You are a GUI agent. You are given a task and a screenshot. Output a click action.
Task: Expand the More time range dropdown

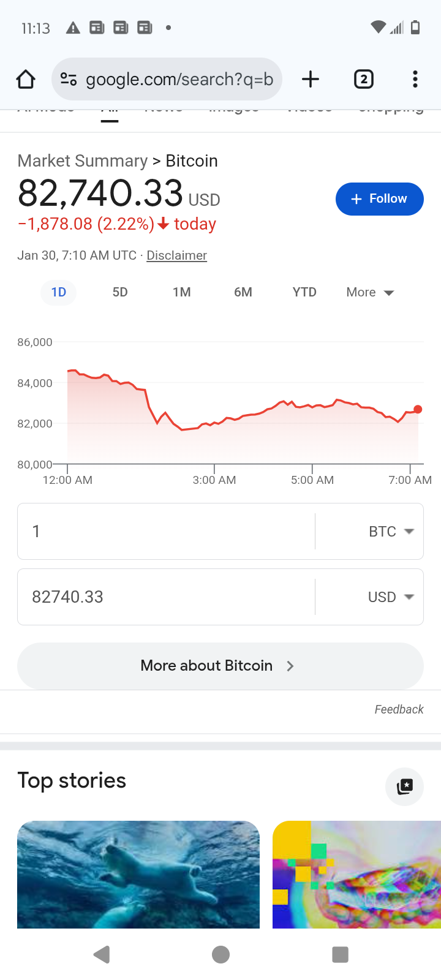370,293
